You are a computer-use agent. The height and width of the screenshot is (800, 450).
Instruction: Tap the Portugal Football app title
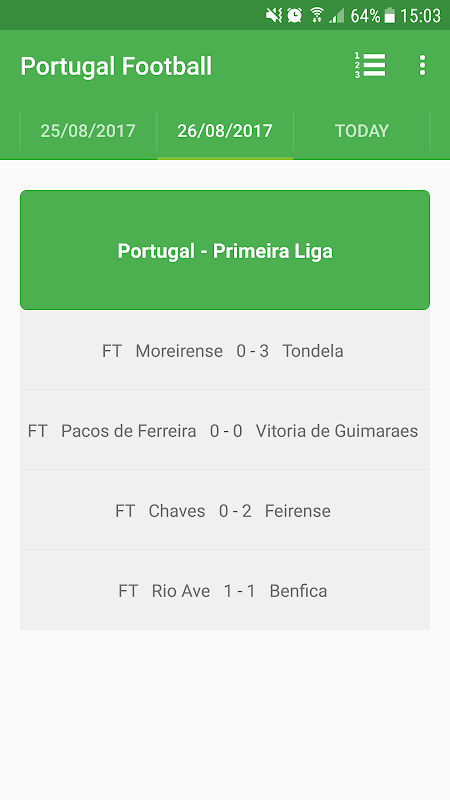[116, 67]
